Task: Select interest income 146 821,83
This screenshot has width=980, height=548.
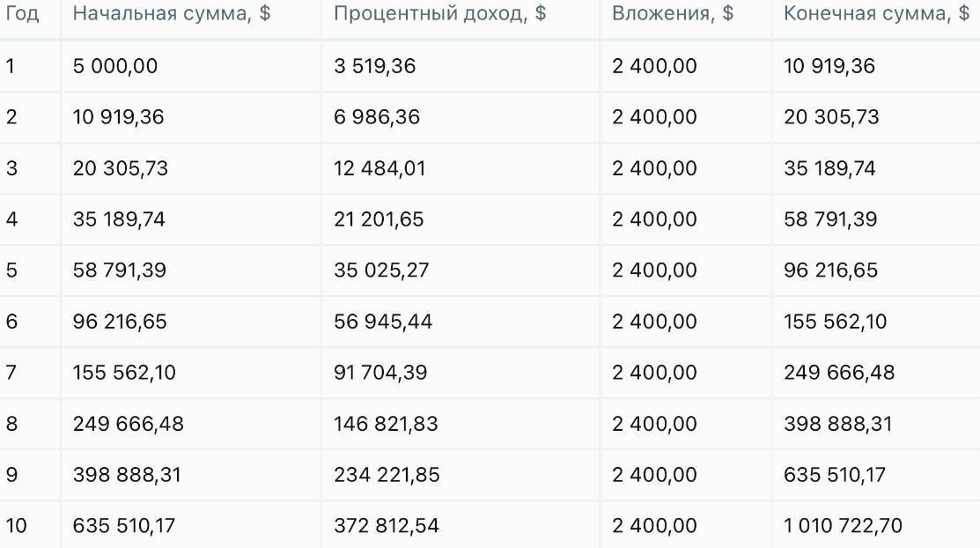Action: (386, 424)
